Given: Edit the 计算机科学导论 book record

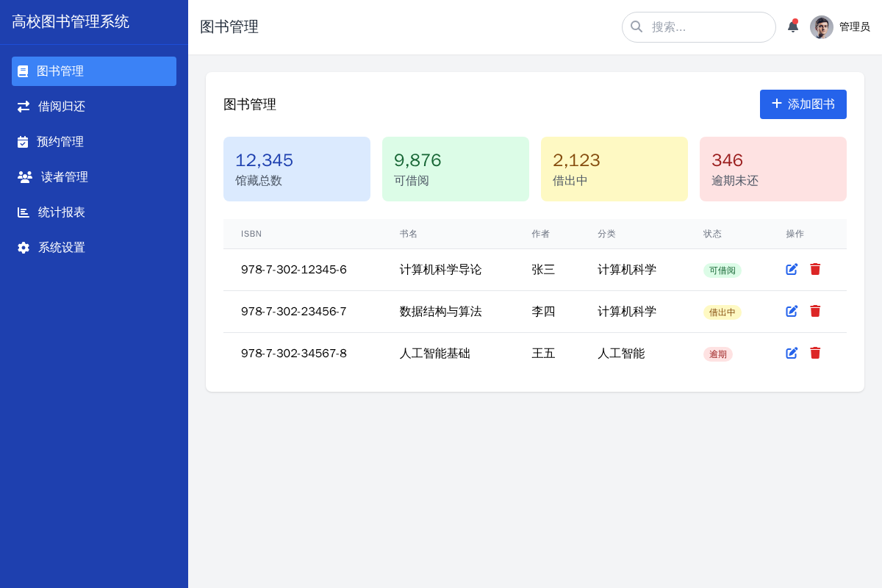Looking at the screenshot, I should (x=792, y=269).
